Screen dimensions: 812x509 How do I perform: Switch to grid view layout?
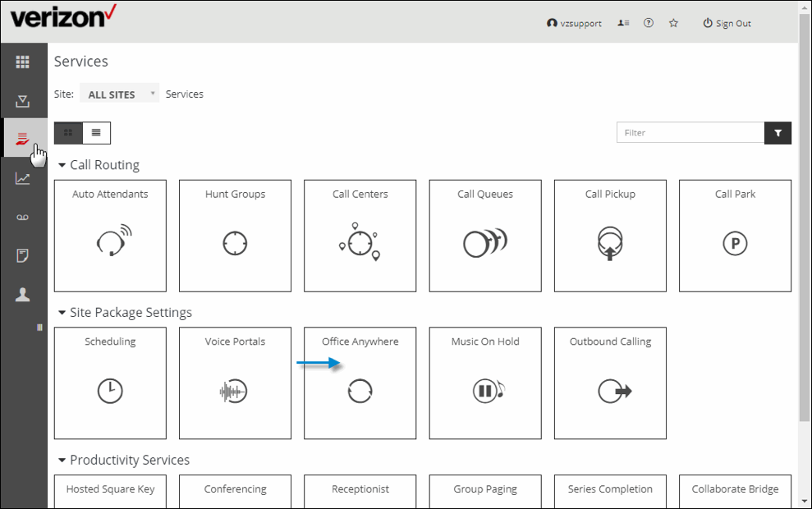click(68, 132)
